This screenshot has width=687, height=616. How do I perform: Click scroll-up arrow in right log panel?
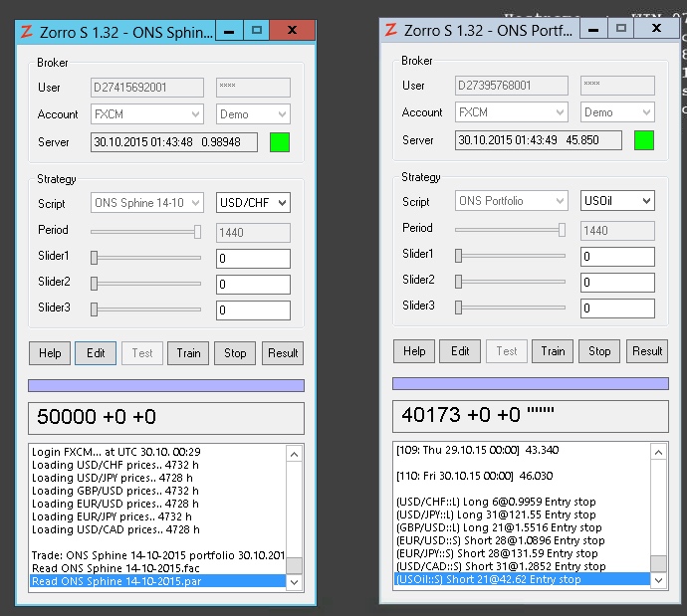[659, 453]
